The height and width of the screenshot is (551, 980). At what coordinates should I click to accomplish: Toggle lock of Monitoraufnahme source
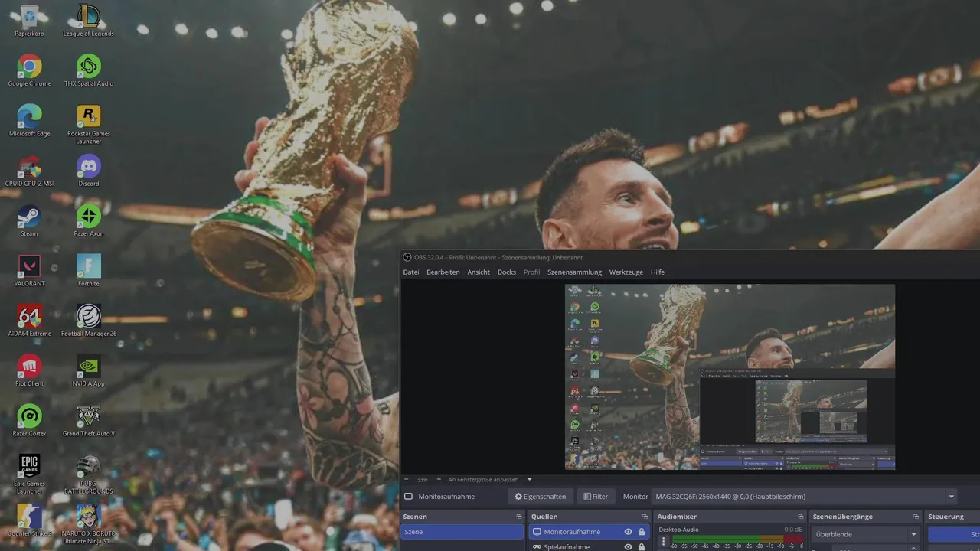[642, 532]
